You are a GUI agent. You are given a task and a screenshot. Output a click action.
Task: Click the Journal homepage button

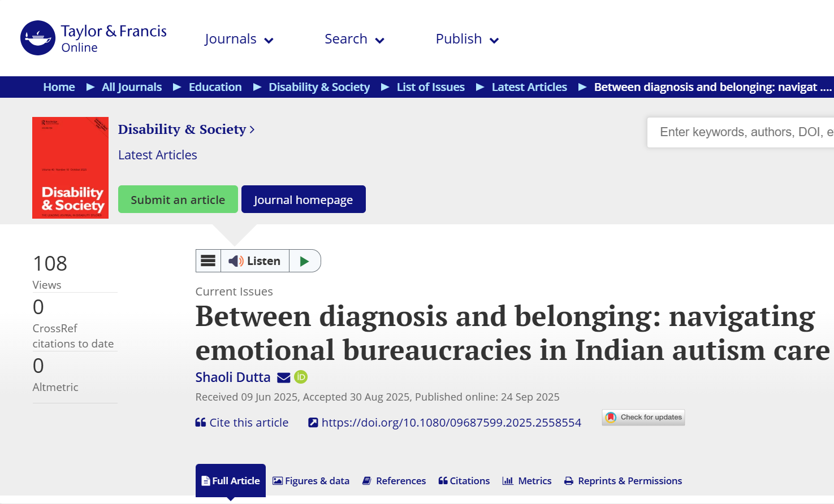tap(304, 199)
